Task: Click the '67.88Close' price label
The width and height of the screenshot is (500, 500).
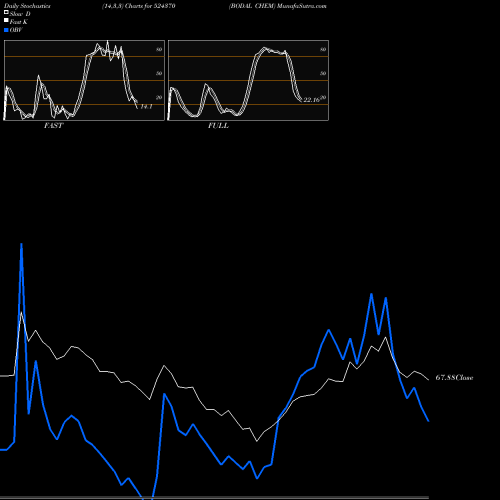Action: [x=454, y=378]
